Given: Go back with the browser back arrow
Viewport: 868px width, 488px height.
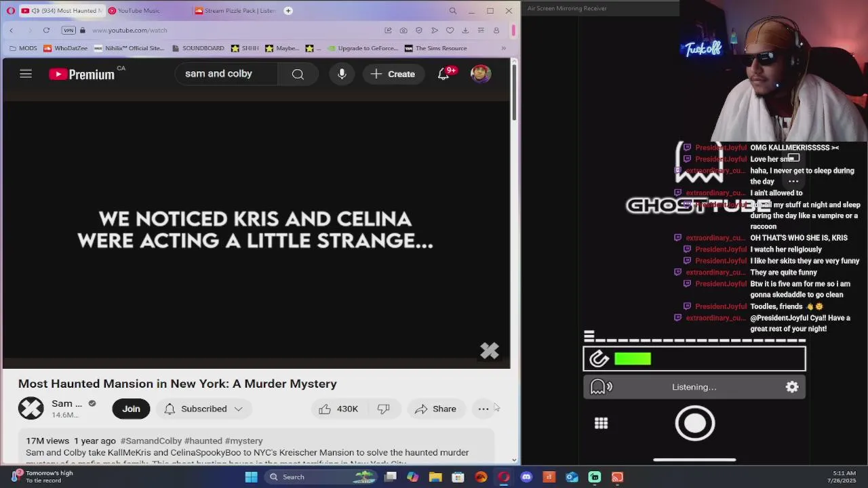Looking at the screenshot, I should [x=11, y=30].
